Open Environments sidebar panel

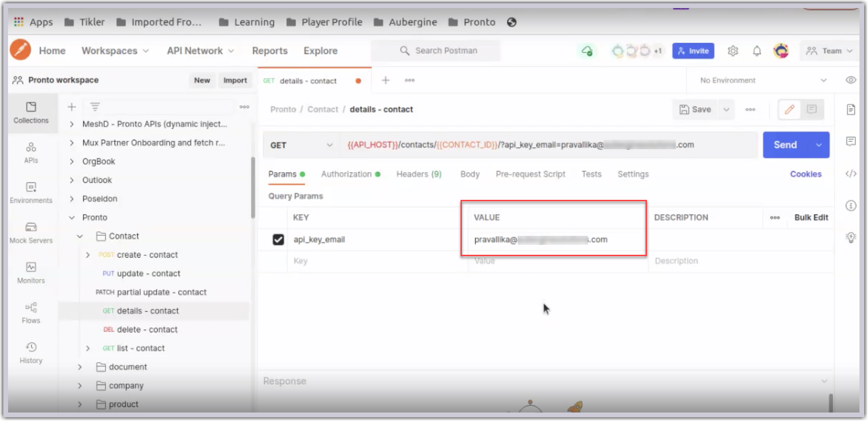(x=31, y=193)
